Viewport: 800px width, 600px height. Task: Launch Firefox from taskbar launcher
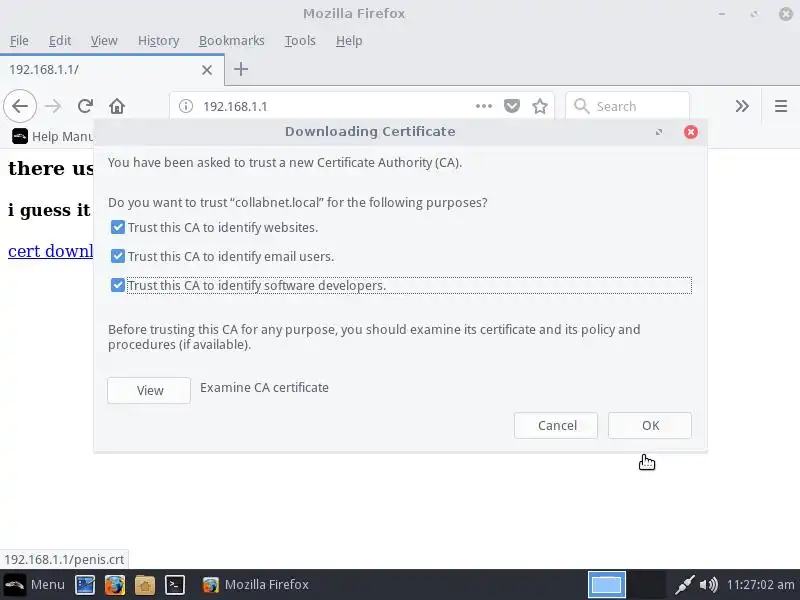(115, 585)
